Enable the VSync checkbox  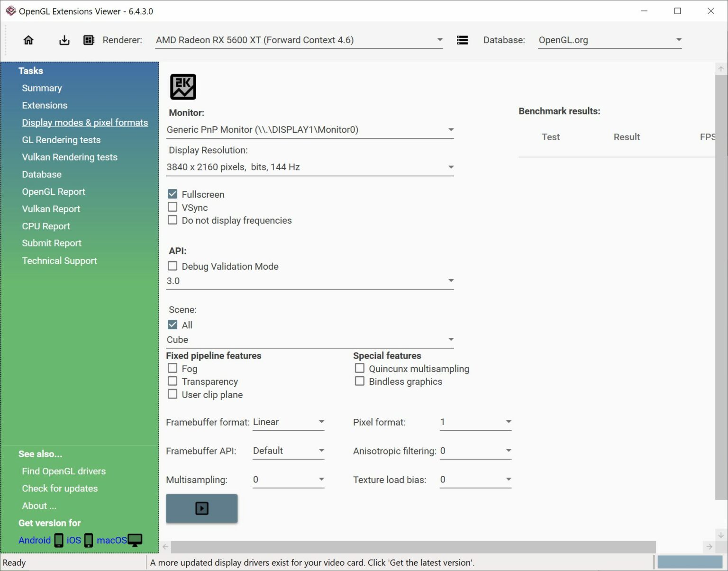pyautogui.click(x=173, y=207)
